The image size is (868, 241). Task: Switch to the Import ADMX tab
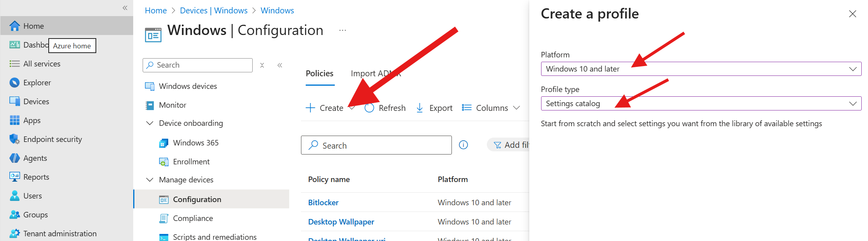pyautogui.click(x=376, y=74)
